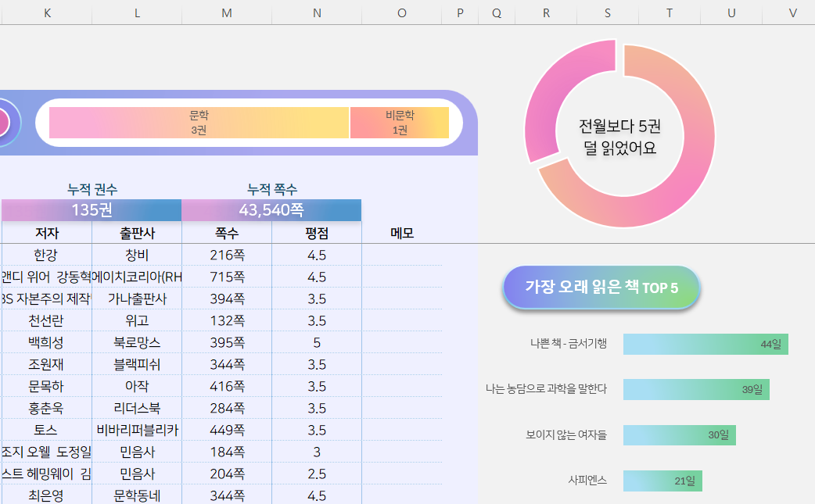Viewport: 815px width, 504px height.
Task: Select the publisher cell 문학동네
Action: pyautogui.click(x=137, y=495)
